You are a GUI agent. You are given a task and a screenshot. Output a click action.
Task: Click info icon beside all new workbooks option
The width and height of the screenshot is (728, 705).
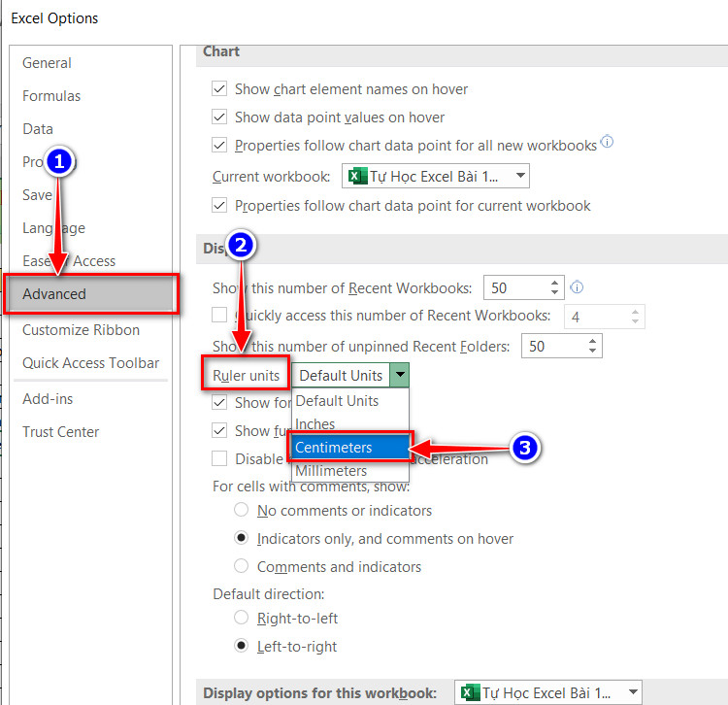coord(607,141)
